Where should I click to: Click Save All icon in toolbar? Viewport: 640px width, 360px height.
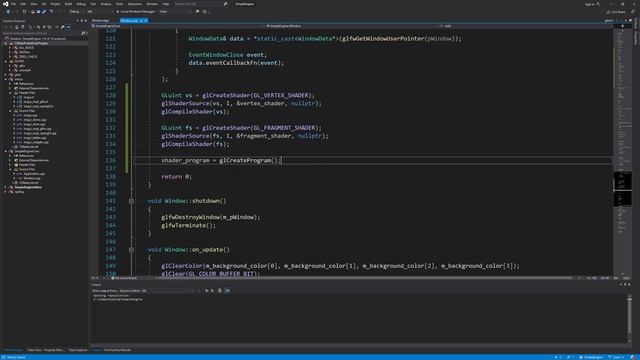[x=43, y=11]
